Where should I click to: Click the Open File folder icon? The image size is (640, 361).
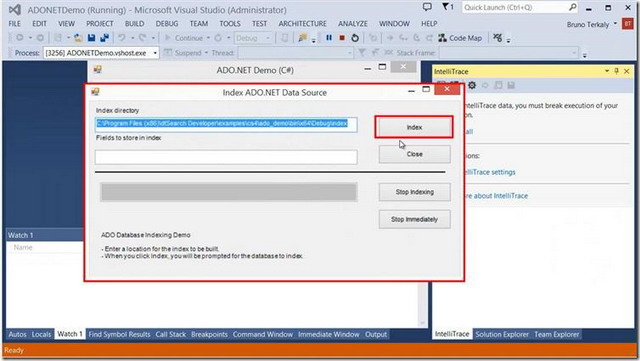point(78,38)
